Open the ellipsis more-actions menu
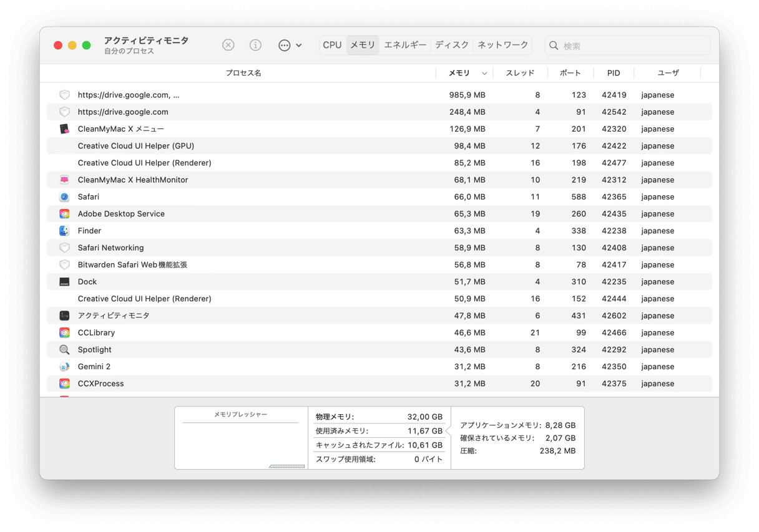Viewport: 759px width, 532px height. coord(290,46)
